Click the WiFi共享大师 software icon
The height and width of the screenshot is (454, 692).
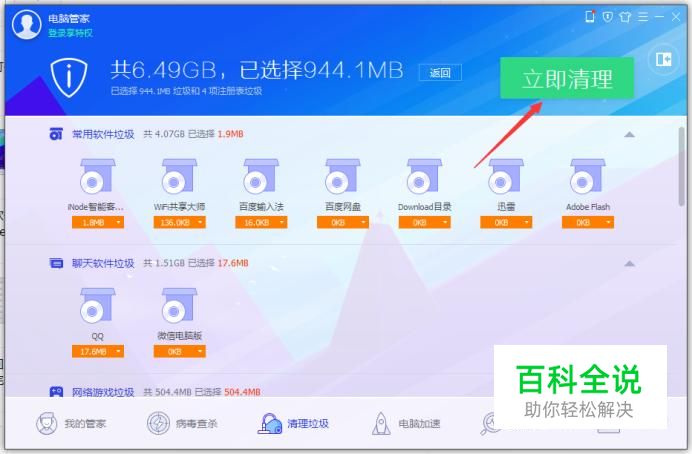click(x=179, y=176)
